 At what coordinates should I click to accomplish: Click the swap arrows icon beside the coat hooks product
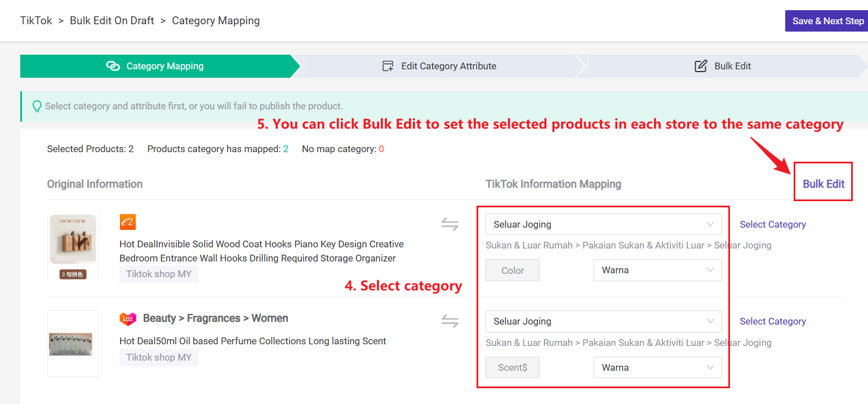449,224
